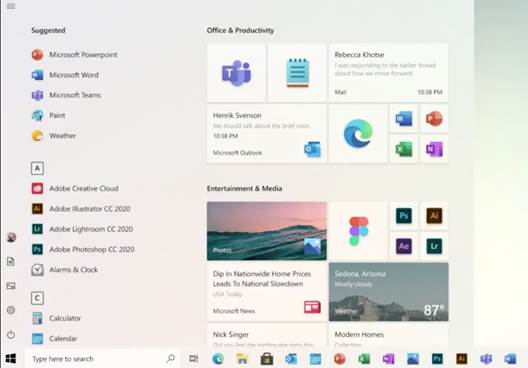Open the Henrik Svenson Outlook message tile
Image resolution: width=528 pixels, height=368 pixels.
pyautogui.click(x=267, y=134)
